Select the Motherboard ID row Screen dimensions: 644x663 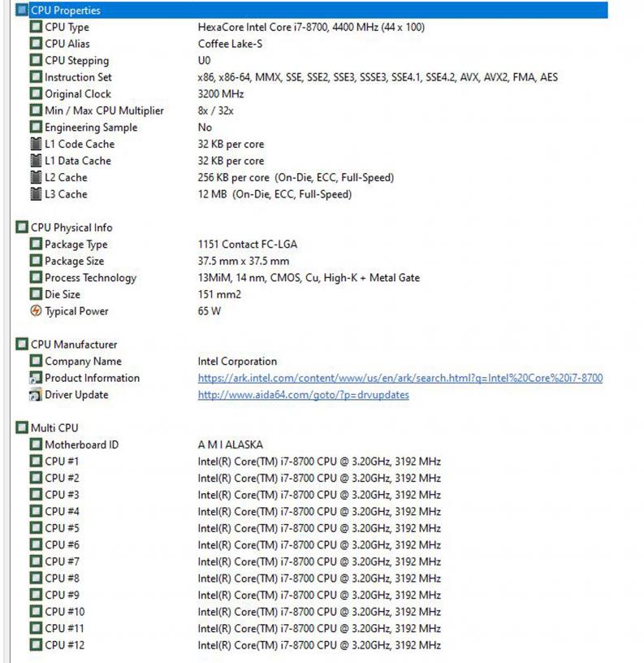[311, 444]
